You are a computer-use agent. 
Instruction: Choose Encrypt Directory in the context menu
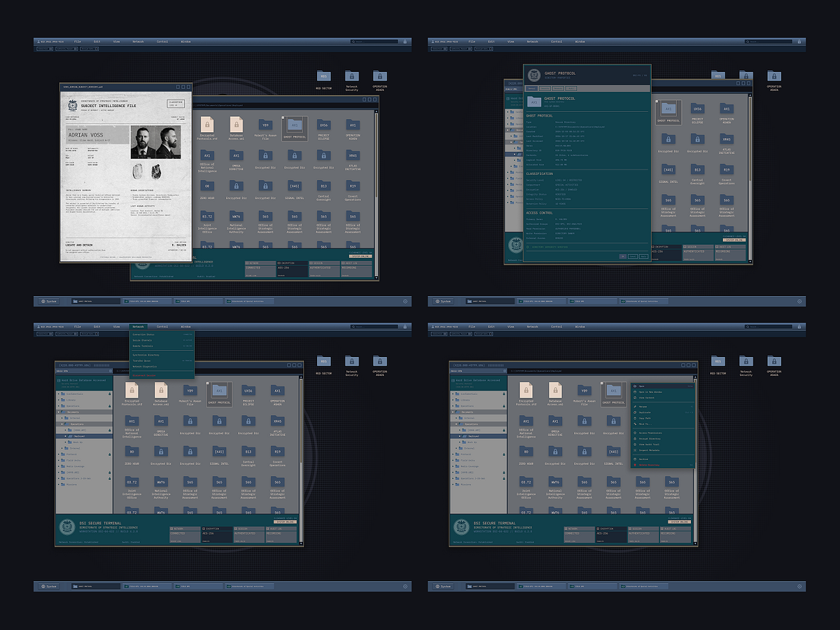tap(663, 439)
